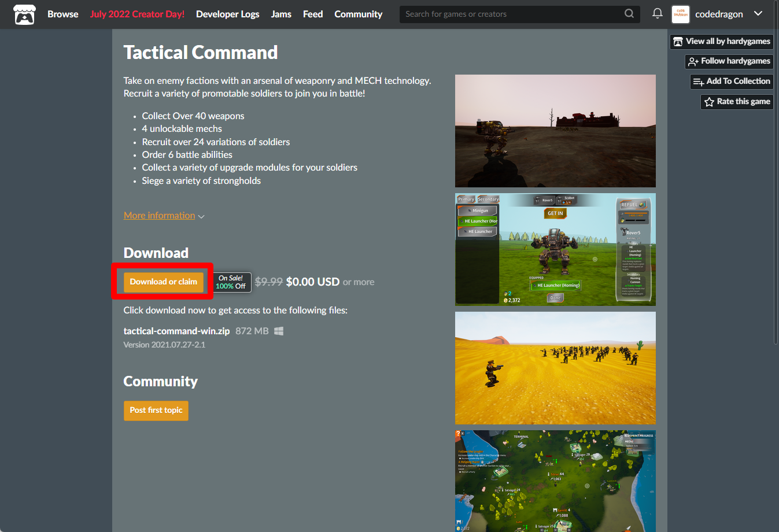
Task: Open the itch.io home logo
Action: click(24, 14)
